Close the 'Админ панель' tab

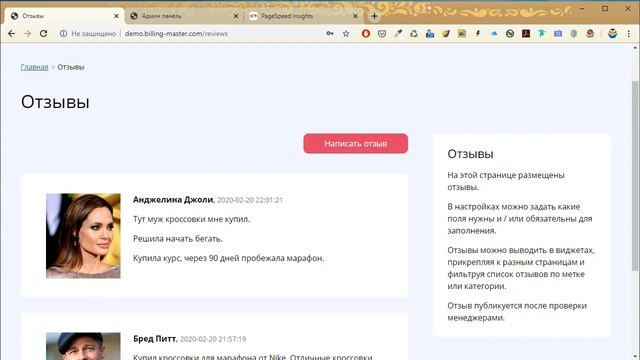point(236,16)
